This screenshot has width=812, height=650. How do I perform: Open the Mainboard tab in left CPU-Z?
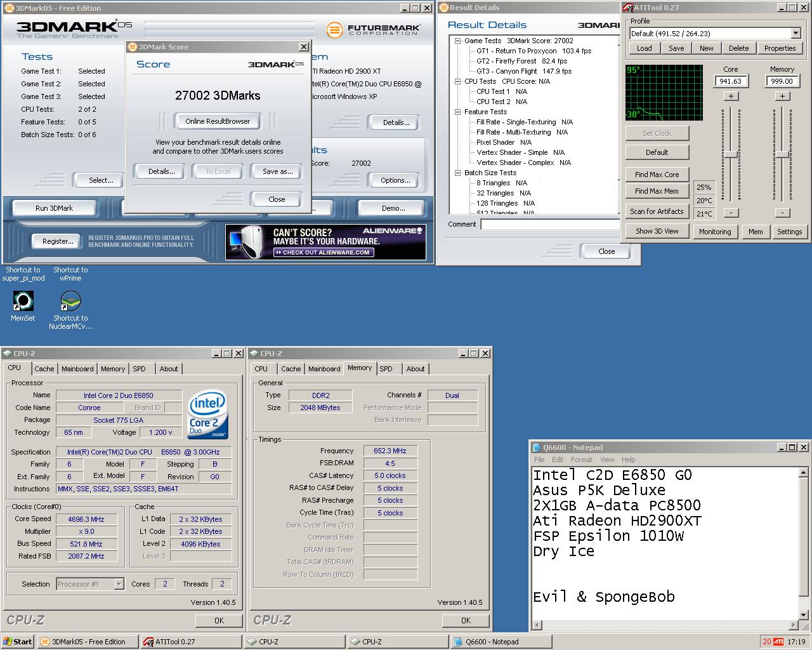point(78,369)
